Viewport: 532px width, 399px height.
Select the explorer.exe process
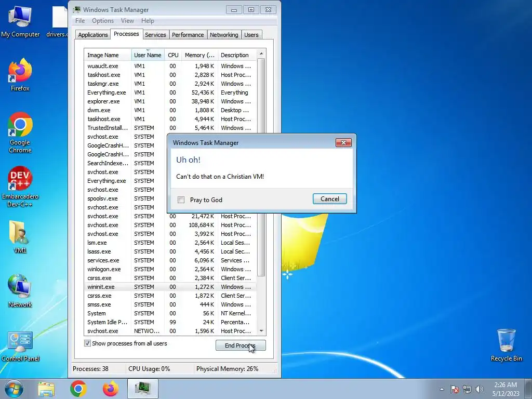(170, 101)
